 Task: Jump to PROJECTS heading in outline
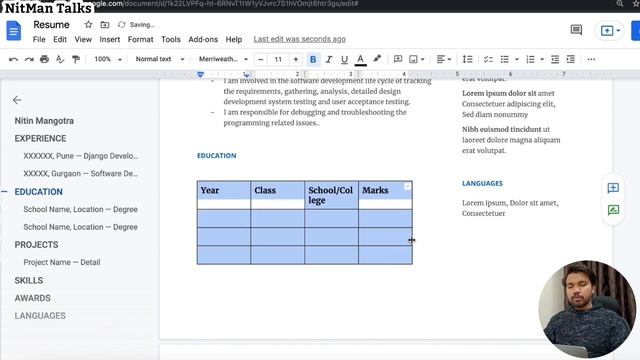point(36,244)
